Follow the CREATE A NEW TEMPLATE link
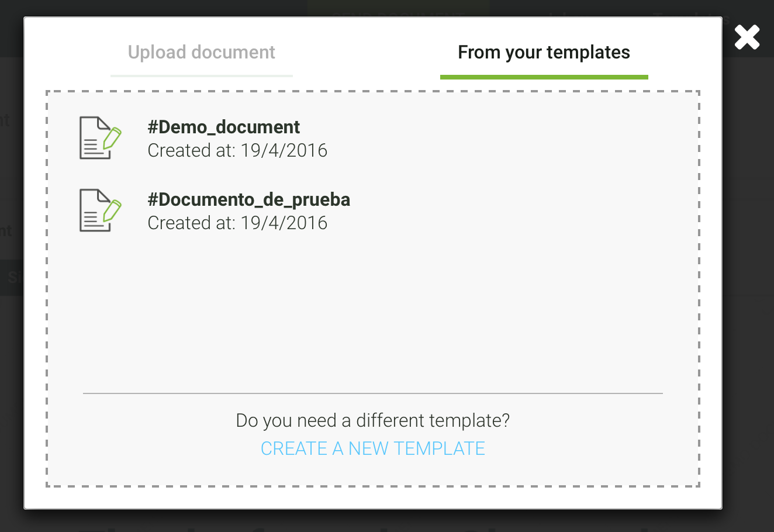Image resolution: width=774 pixels, height=532 pixels. pyautogui.click(x=373, y=448)
